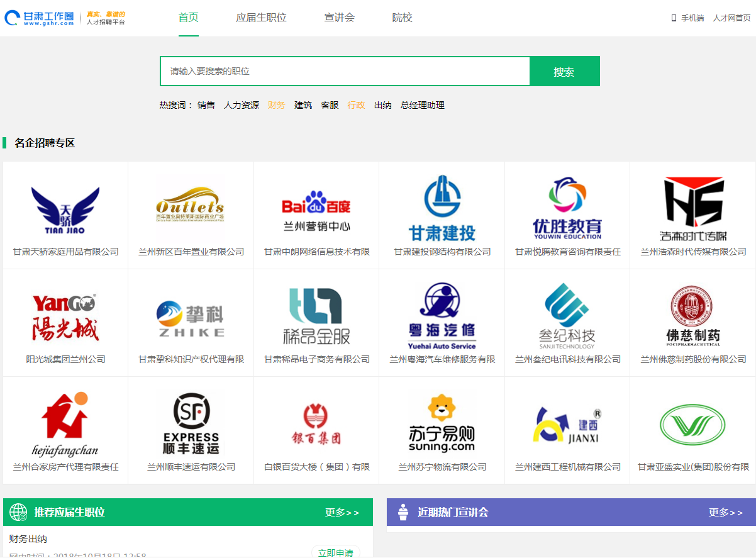Click 立即申请 for 财务出纳
Image resolution: width=756 pixels, height=558 pixels.
(336, 552)
